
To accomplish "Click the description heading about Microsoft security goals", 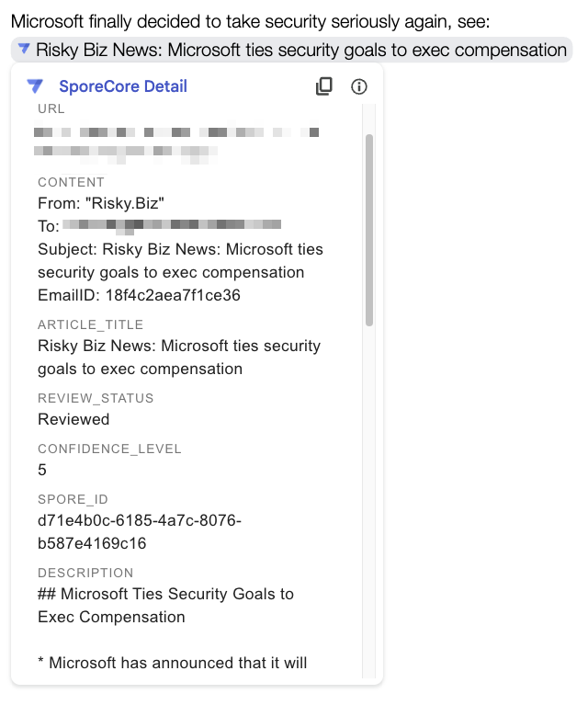I will pos(165,605).
